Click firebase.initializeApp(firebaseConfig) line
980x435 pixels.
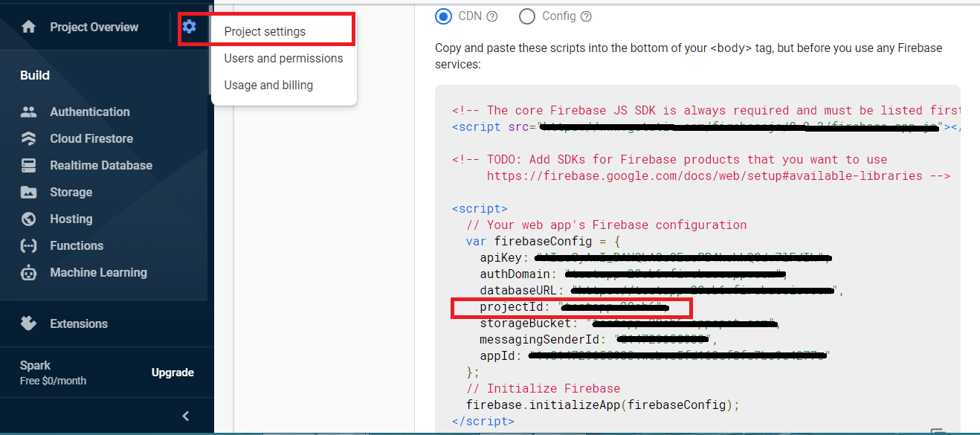click(604, 405)
